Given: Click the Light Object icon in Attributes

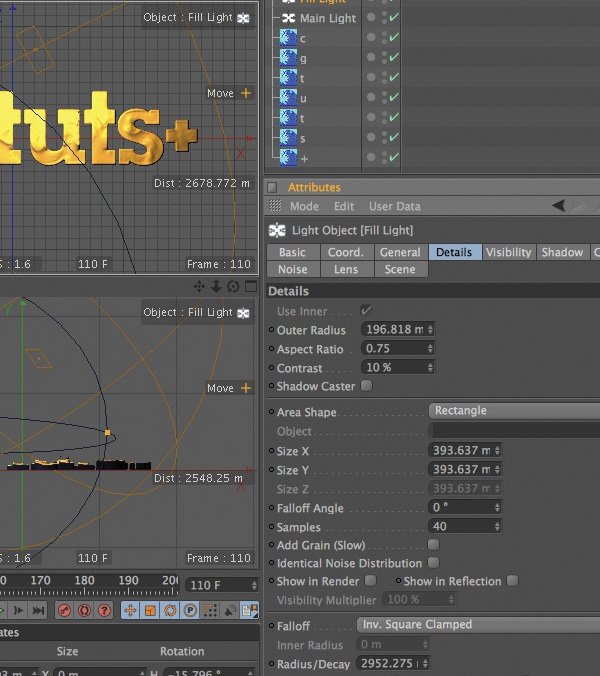Looking at the screenshot, I should point(277,230).
